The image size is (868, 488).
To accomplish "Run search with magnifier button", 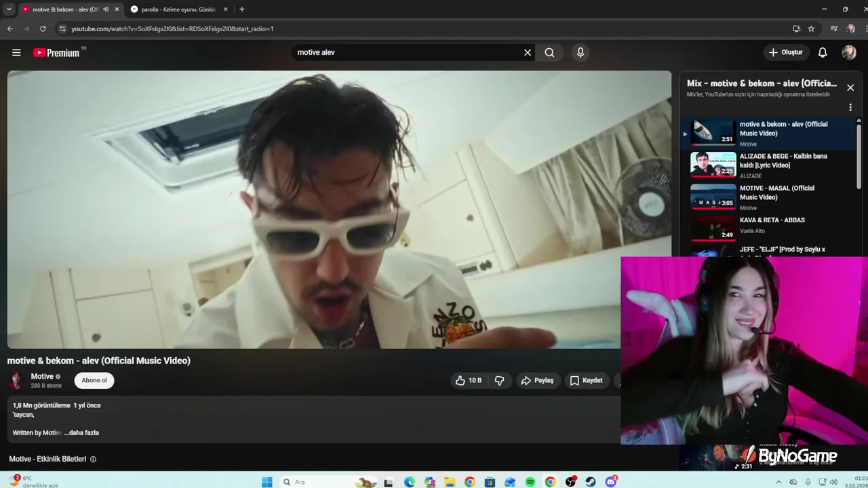I will coord(549,52).
